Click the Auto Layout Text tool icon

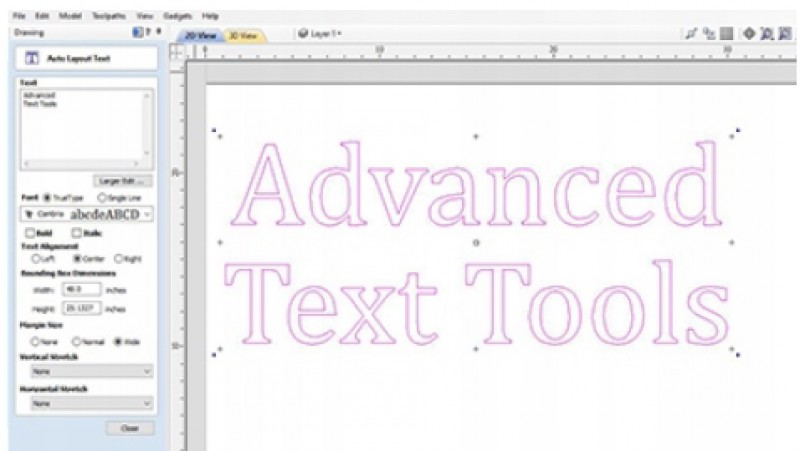tap(32, 60)
